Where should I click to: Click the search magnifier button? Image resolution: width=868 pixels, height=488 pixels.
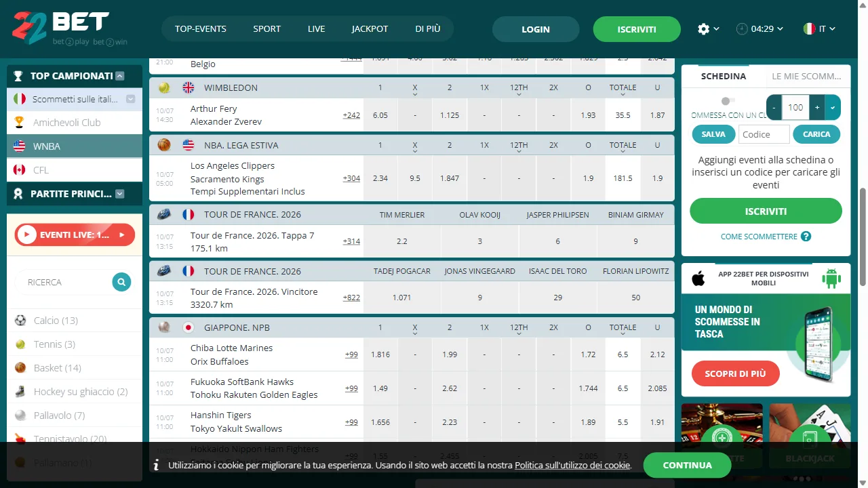pyautogui.click(x=121, y=282)
